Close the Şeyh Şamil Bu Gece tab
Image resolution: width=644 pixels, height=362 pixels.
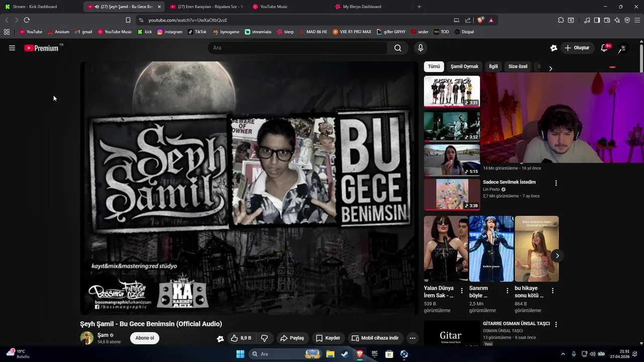159,7
